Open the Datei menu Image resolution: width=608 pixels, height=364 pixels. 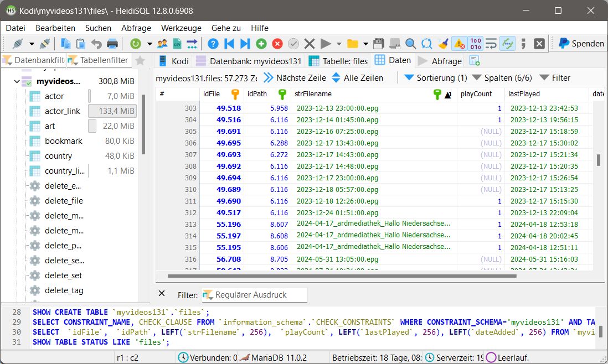tap(16, 28)
